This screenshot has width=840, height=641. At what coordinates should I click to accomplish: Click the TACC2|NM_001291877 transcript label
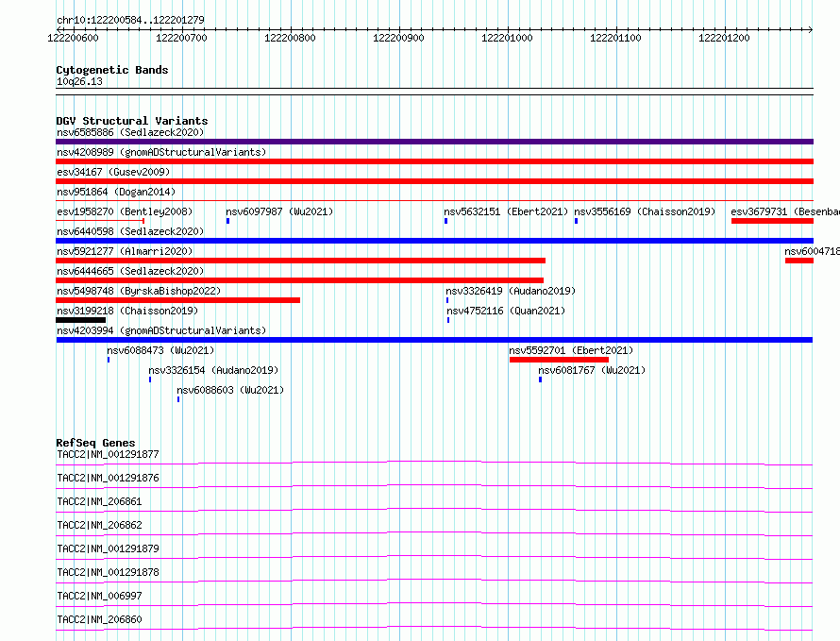(108, 454)
